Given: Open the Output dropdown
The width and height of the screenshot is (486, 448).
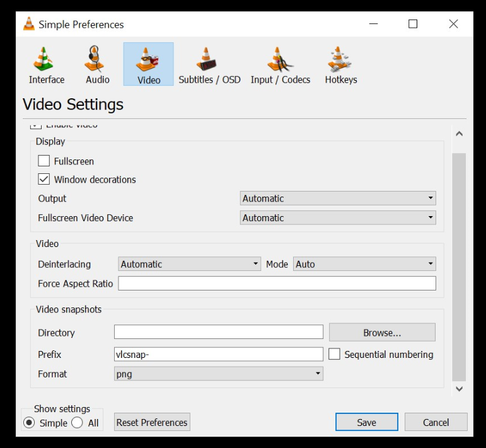Looking at the screenshot, I should (338, 198).
